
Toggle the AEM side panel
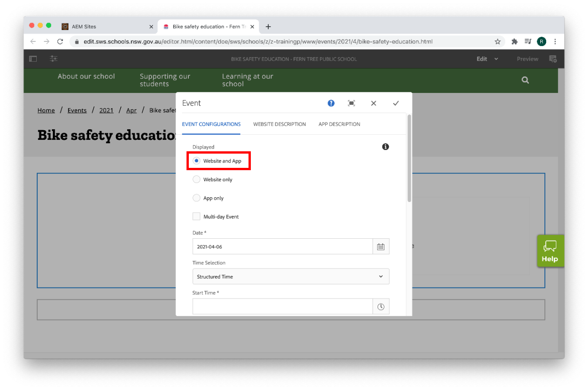33,59
